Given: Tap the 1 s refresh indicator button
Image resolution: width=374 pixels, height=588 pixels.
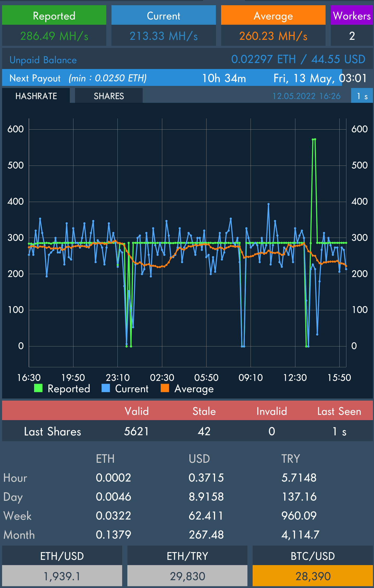Looking at the screenshot, I should coord(362,96).
